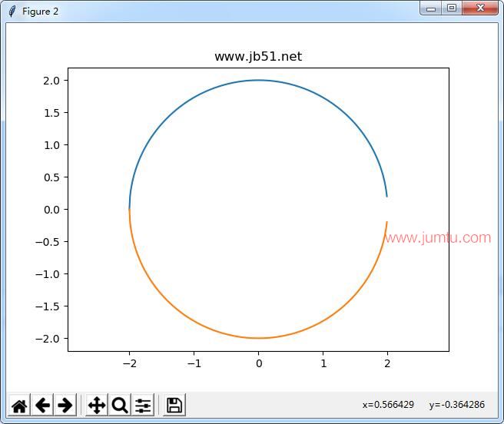Click the x=0.566429 cursor coordinate readout
The image size is (504, 424).
point(388,405)
